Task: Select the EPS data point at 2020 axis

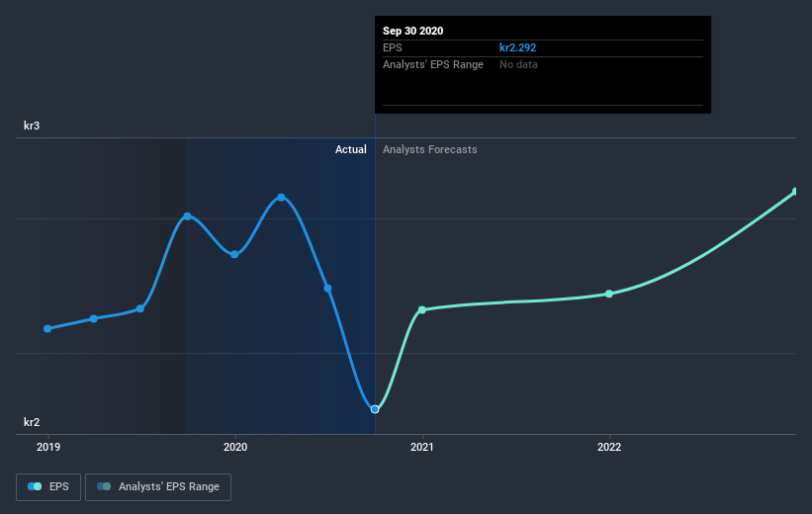Action: [234, 254]
